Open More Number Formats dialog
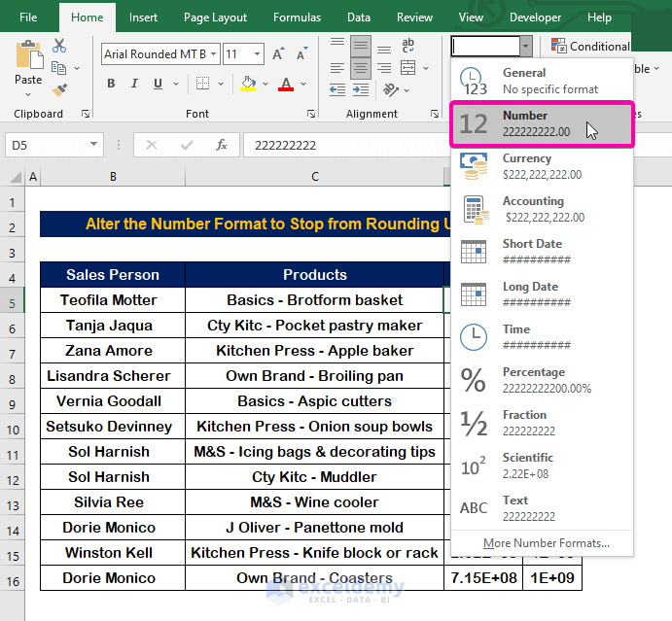The width and height of the screenshot is (672, 621). [546, 542]
